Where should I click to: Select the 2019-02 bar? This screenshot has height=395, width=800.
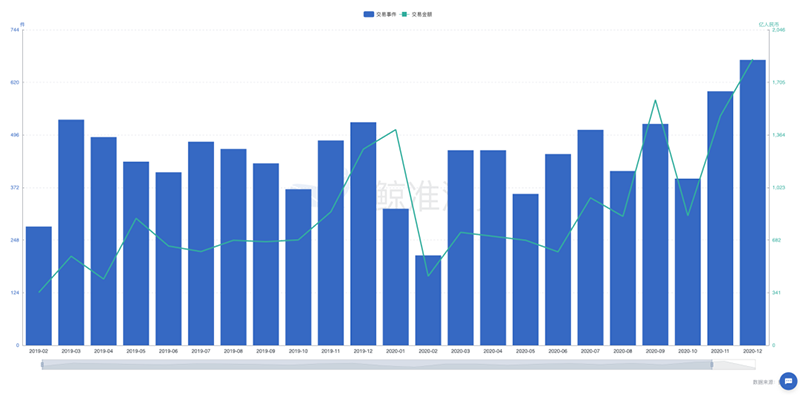coord(39,286)
